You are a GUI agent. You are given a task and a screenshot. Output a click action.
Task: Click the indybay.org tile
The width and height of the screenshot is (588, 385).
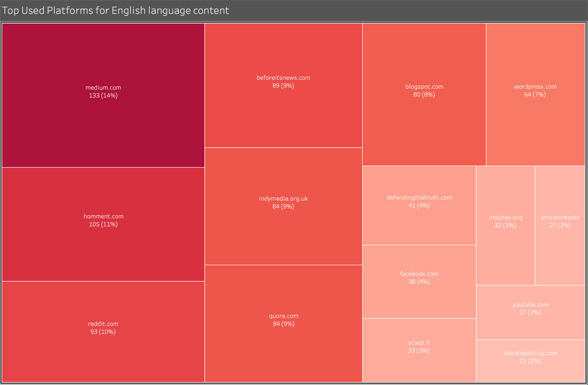(506, 225)
